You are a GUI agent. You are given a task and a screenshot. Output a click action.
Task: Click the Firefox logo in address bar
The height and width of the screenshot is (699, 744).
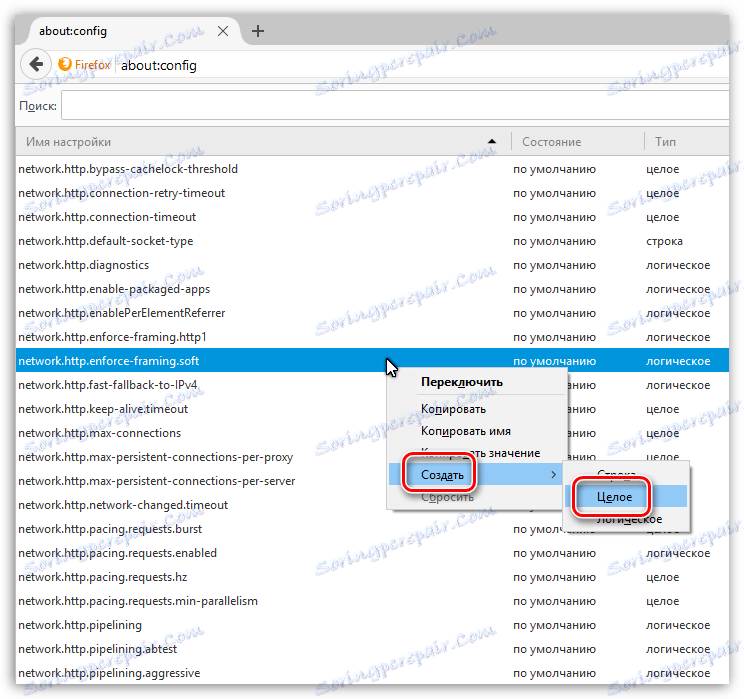click(x=65, y=64)
